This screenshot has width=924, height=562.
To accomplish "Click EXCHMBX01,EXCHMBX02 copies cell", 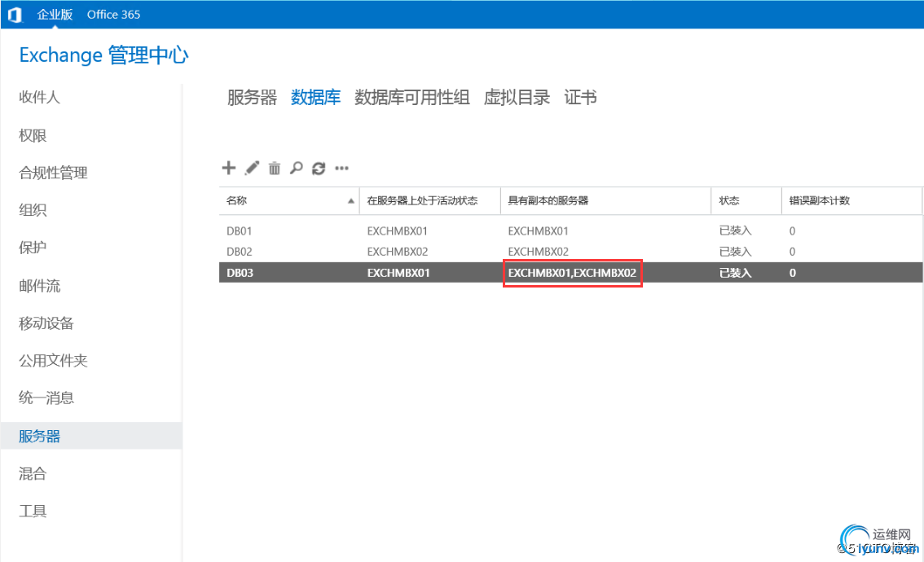I will coord(572,273).
